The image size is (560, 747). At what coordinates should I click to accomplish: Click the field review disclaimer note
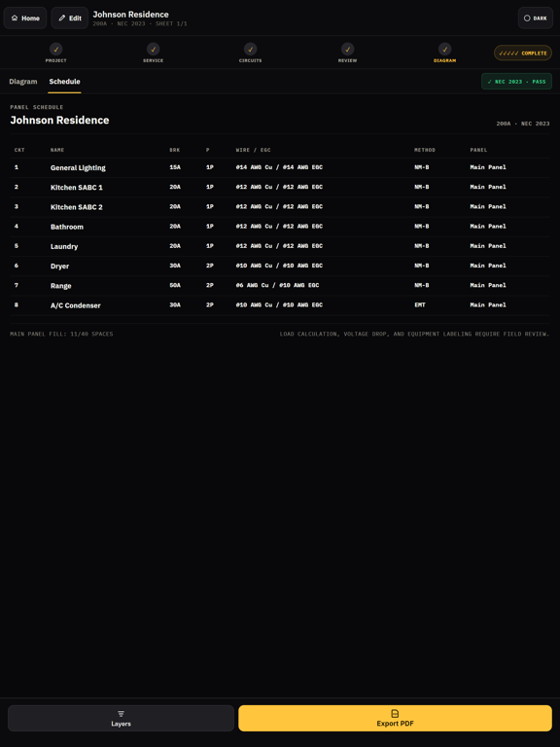click(414, 334)
